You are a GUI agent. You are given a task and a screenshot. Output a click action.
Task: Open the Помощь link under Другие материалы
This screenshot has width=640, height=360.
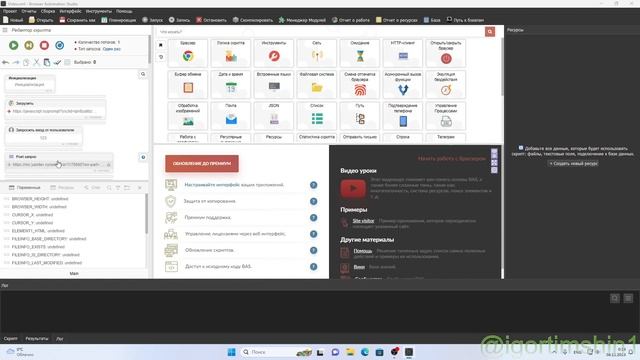pos(362,251)
